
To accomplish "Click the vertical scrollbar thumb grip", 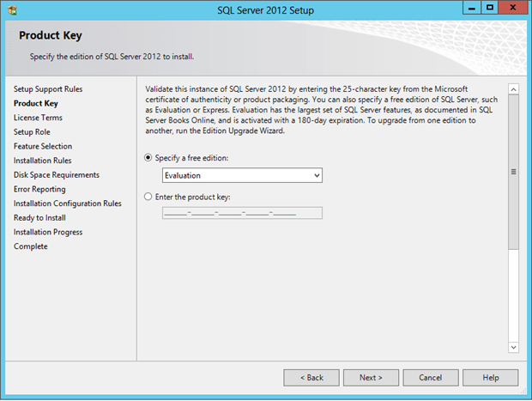I will (513, 172).
